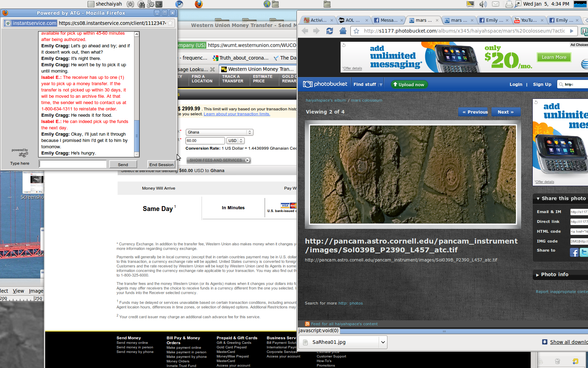Open the Truth_about_corona... bookmark

tap(240, 58)
